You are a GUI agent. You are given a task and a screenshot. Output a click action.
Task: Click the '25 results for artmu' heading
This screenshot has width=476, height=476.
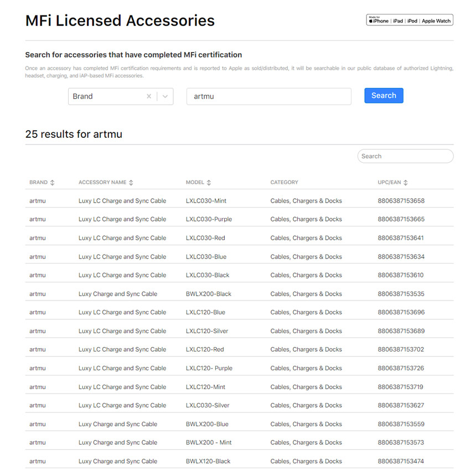(74, 134)
